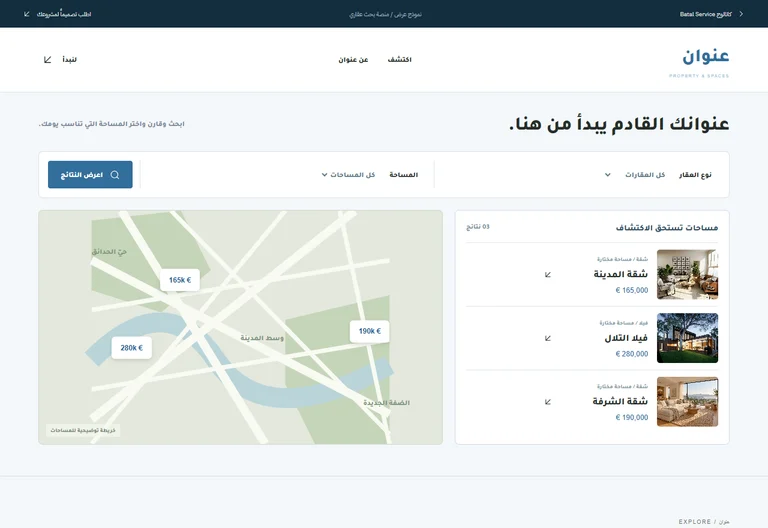Click the 280k € map price marker
This screenshot has width=768, height=528.
click(x=132, y=348)
